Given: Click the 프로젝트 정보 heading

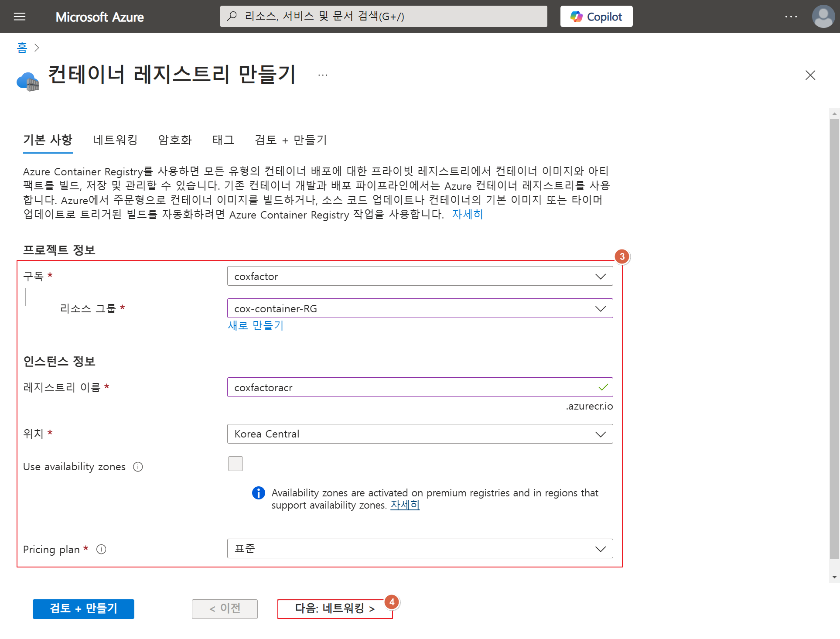Looking at the screenshot, I should pos(59,250).
